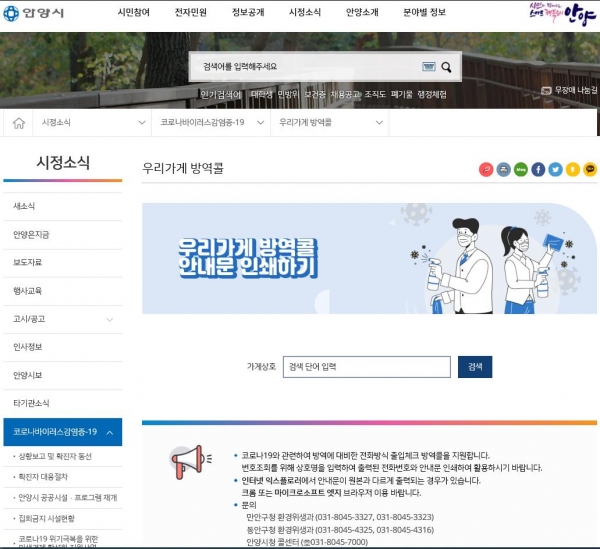
Task: Click the red link-copy share icon
Action: [487, 169]
